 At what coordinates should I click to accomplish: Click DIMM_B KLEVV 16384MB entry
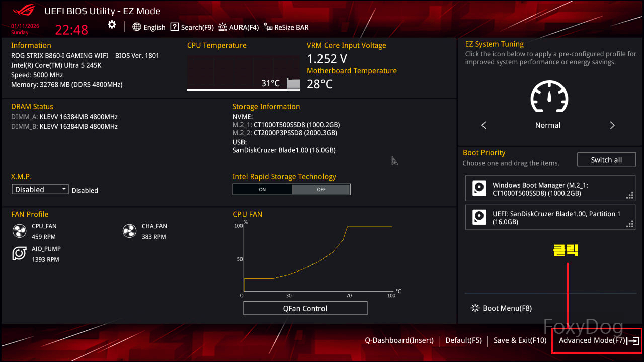pyautogui.click(x=64, y=126)
